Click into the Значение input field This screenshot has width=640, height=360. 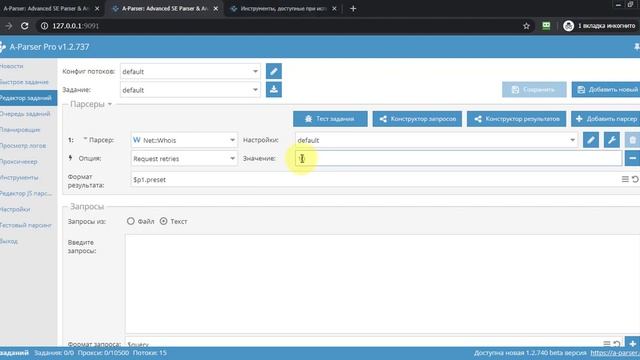458,158
